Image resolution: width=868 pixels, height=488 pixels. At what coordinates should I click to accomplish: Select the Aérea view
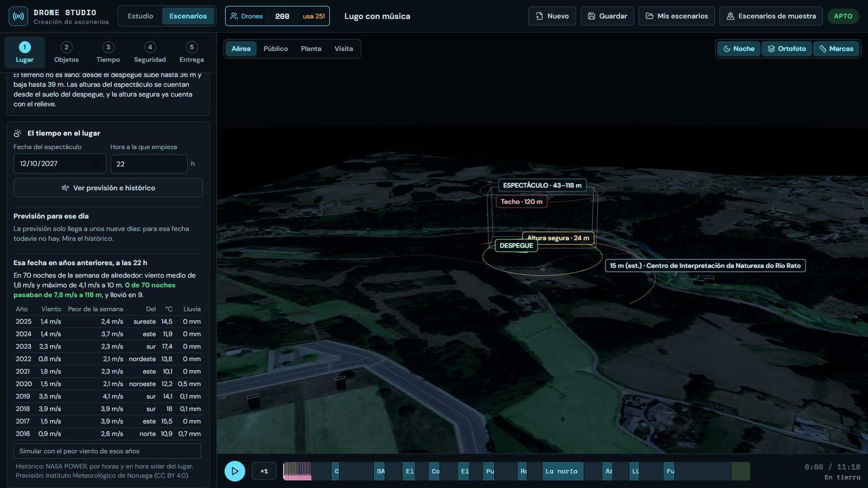click(x=241, y=49)
